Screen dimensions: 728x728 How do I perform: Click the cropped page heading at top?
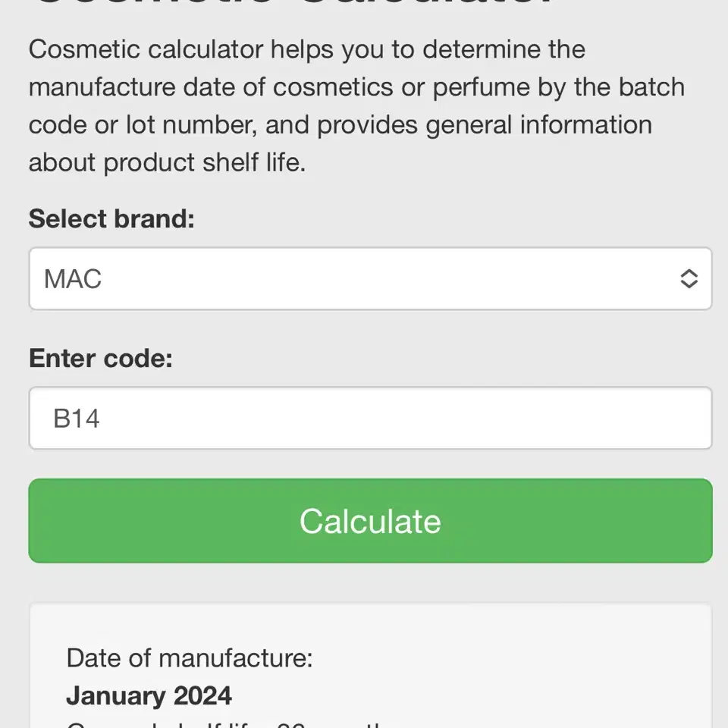(x=295, y=3)
